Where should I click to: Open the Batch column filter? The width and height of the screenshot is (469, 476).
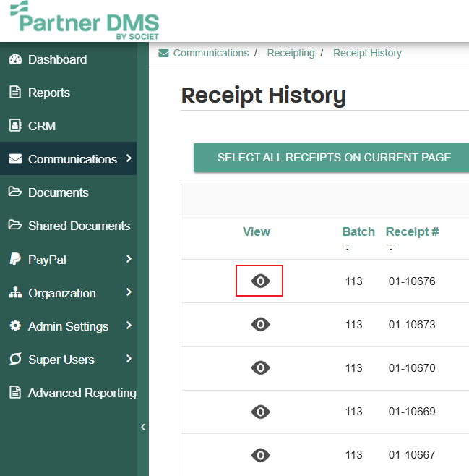347,247
